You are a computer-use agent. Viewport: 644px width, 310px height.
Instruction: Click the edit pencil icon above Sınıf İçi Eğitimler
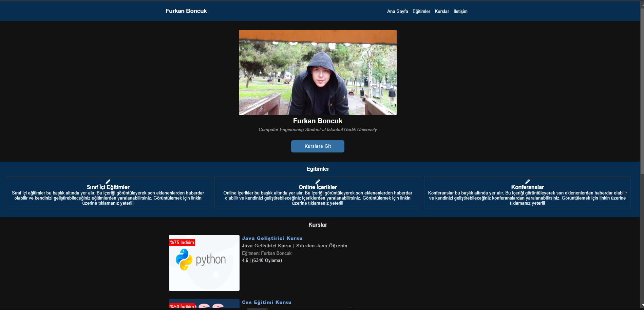click(x=108, y=181)
